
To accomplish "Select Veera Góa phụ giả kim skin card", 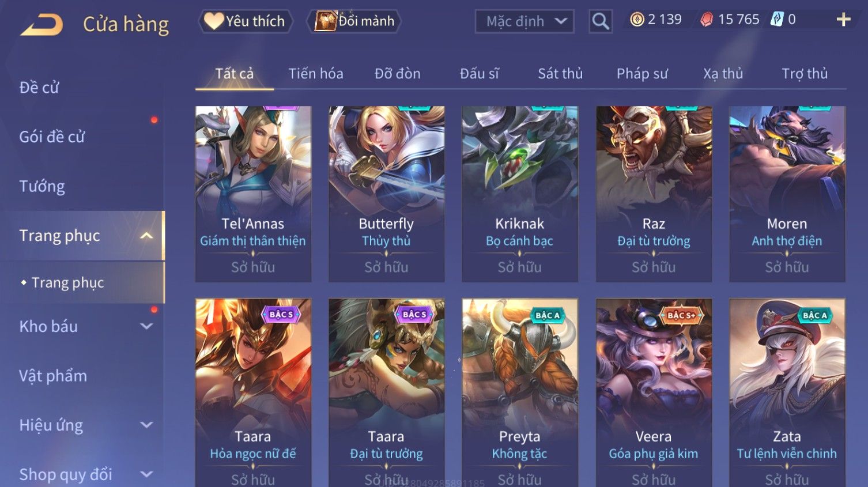I will pyautogui.click(x=654, y=392).
